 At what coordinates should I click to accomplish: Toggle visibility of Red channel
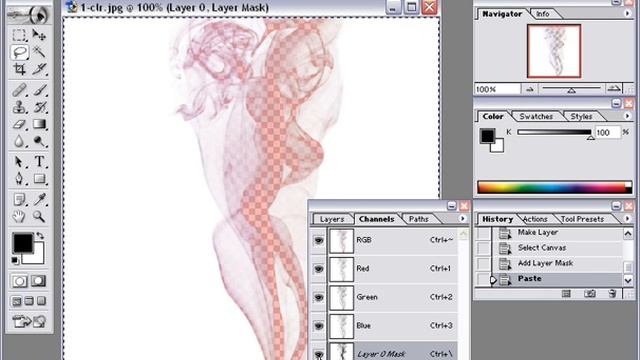(x=319, y=269)
